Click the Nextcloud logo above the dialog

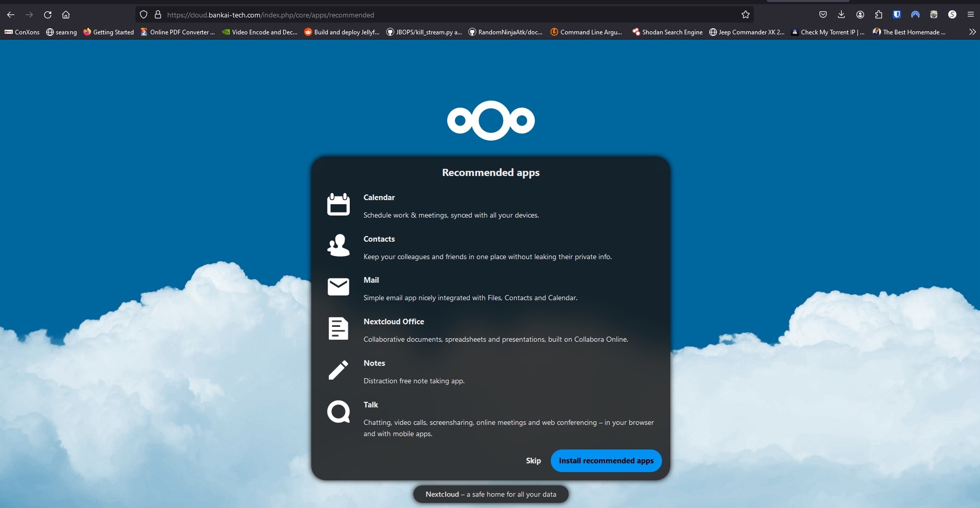tap(490, 121)
